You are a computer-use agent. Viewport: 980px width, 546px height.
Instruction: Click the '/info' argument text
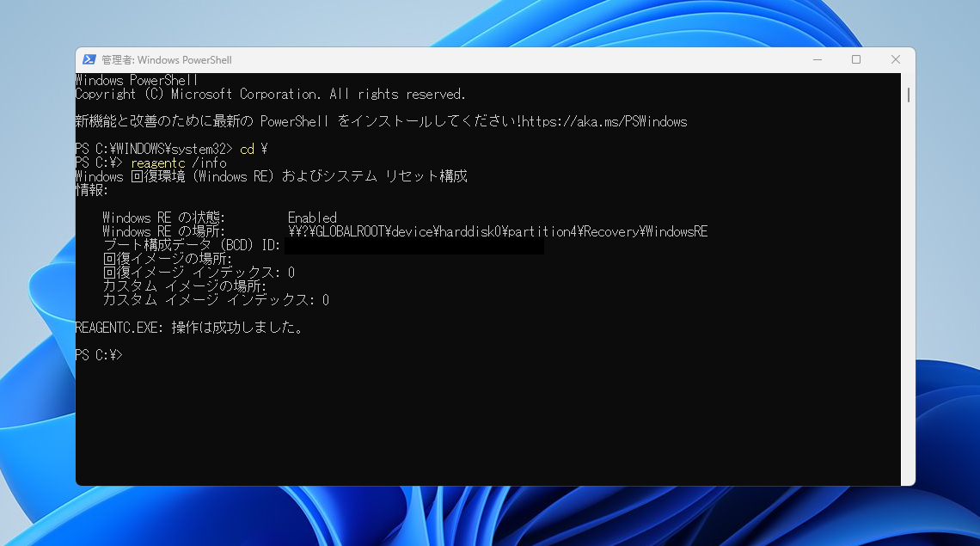[210, 163]
